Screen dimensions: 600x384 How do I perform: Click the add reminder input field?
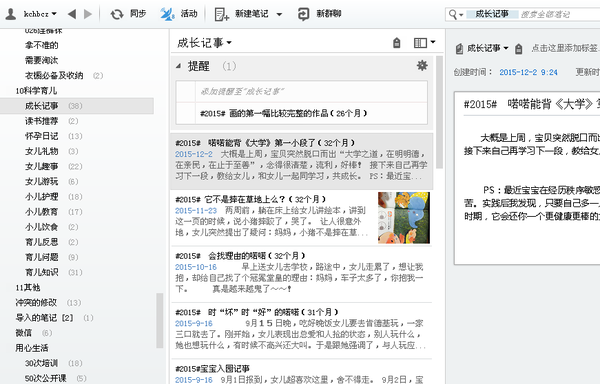[x=311, y=91]
